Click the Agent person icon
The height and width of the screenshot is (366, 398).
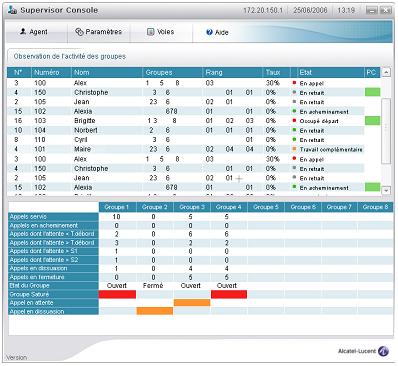pyautogui.click(x=23, y=32)
